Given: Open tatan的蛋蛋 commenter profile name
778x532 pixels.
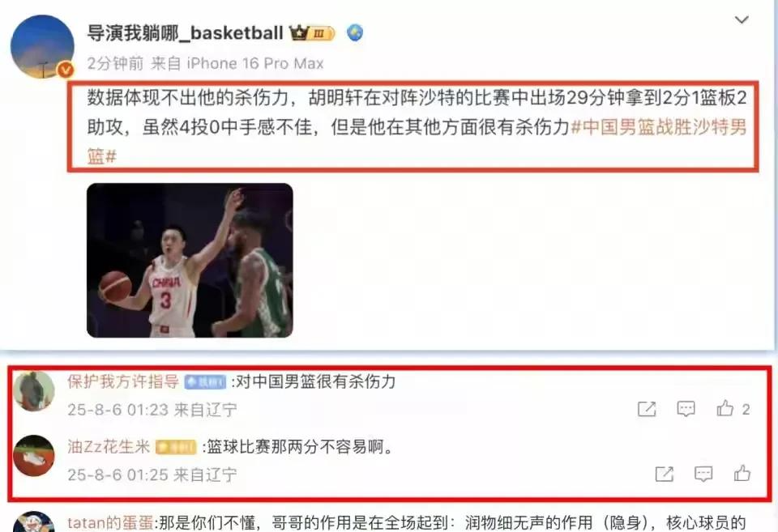Looking at the screenshot, I should coord(111,523).
